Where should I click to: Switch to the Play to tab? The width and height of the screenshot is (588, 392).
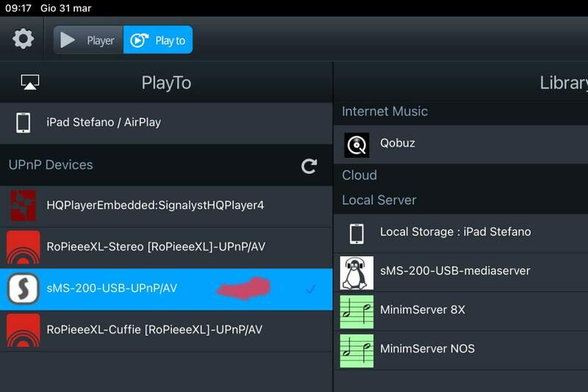[x=158, y=40]
